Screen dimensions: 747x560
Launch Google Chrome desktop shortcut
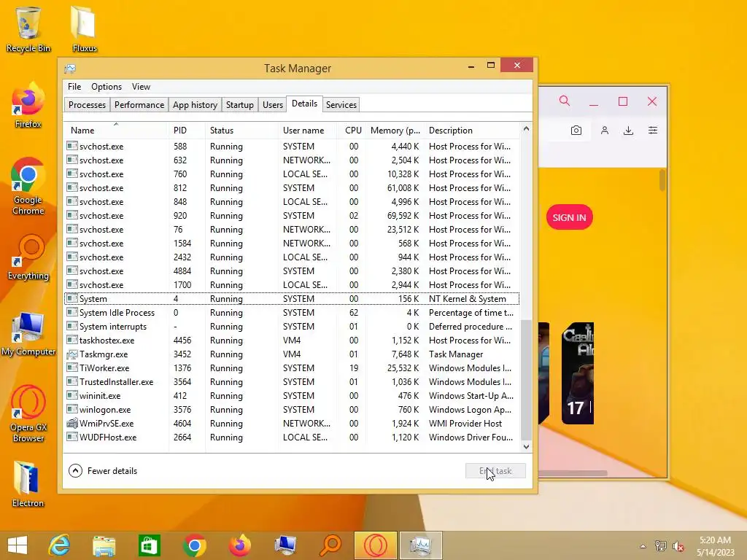(x=28, y=187)
